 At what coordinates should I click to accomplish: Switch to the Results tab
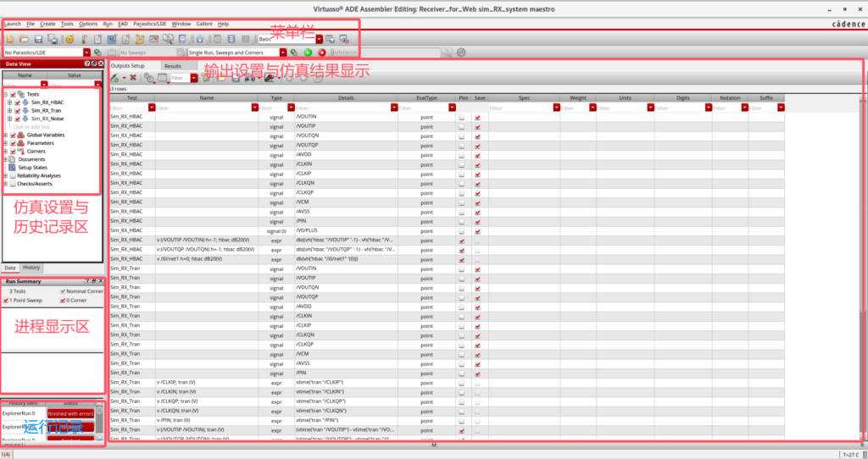[173, 66]
